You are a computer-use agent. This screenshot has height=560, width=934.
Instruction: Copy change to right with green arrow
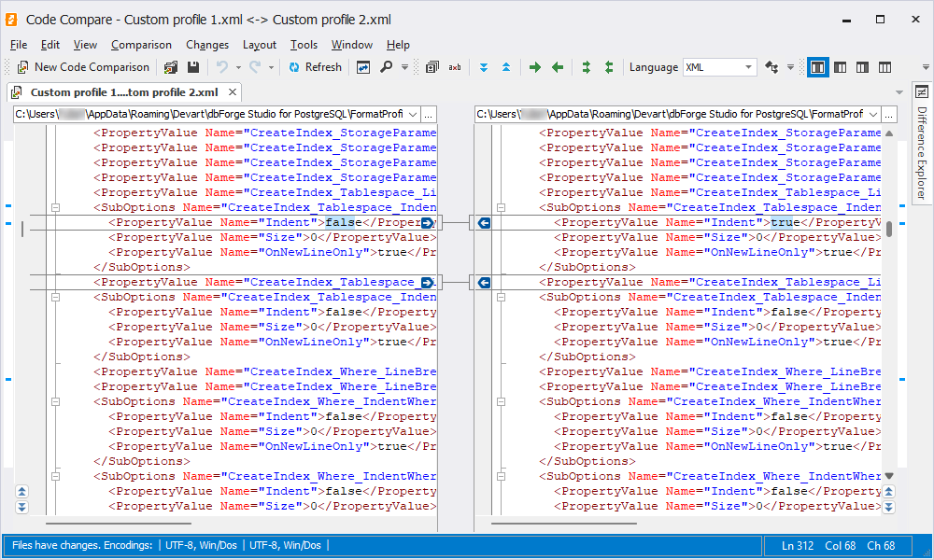tap(535, 67)
